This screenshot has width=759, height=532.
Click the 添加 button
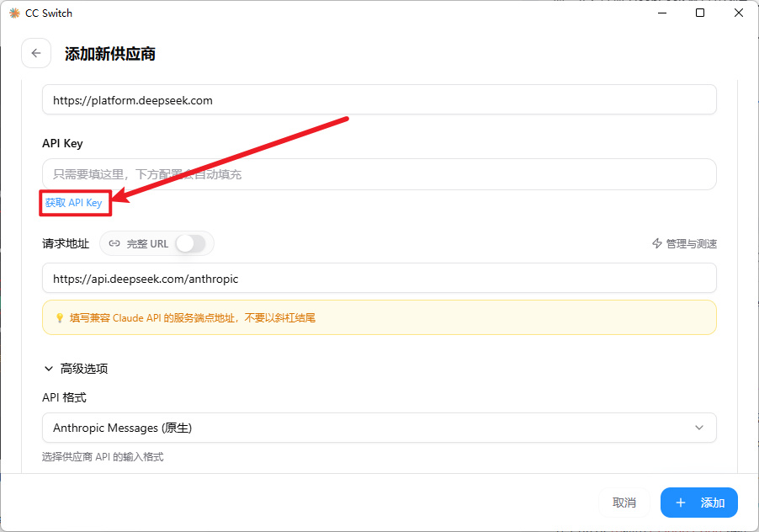699,503
